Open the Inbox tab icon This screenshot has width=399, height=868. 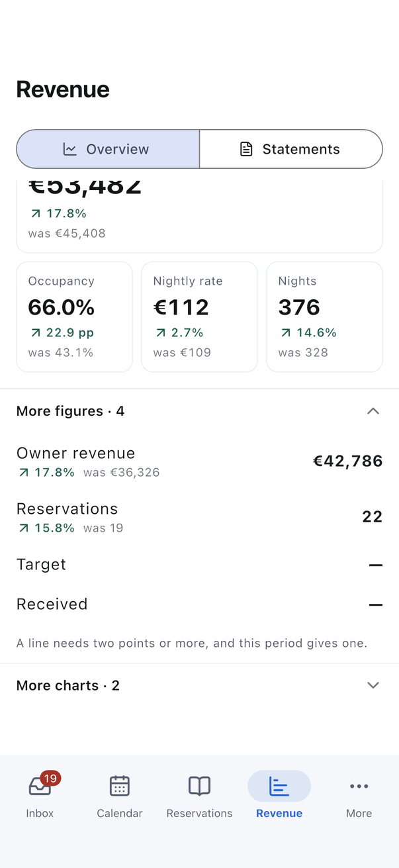pyautogui.click(x=40, y=786)
